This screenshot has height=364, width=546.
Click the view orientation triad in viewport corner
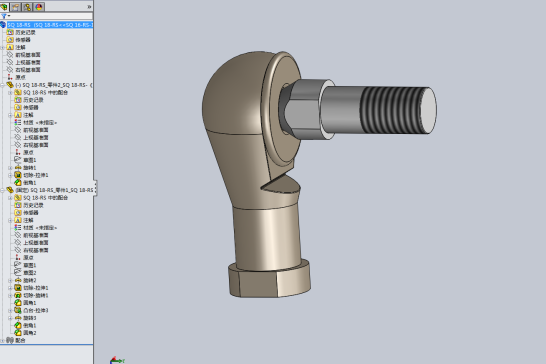pyautogui.click(x=117, y=360)
